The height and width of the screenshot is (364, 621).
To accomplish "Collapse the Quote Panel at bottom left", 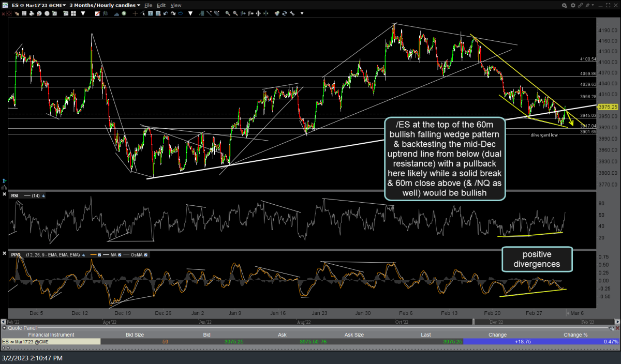I will [4, 327].
